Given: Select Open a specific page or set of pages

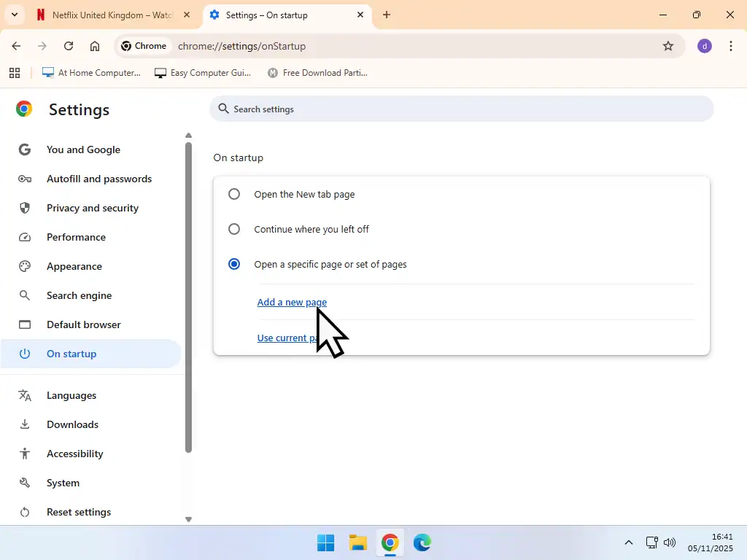Looking at the screenshot, I should tap(233, 264).
